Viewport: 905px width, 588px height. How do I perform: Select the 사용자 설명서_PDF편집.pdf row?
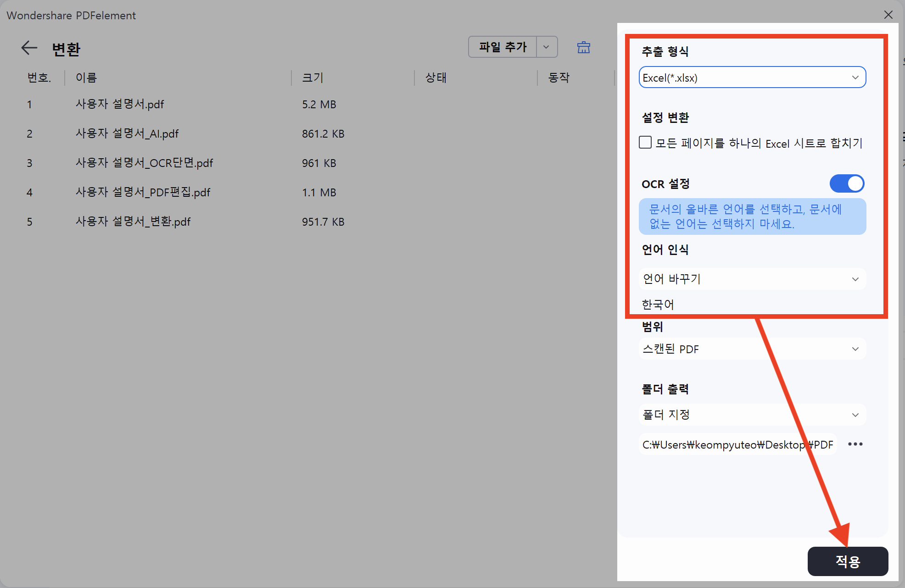click(x=143, y=193)
